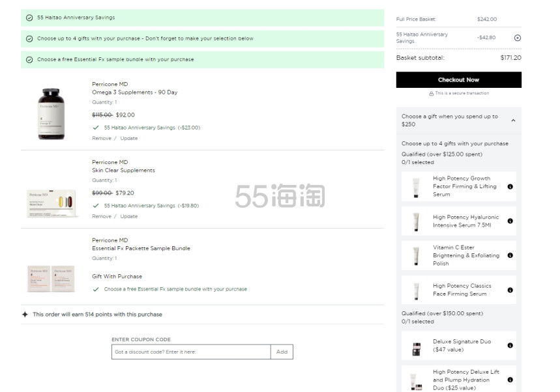
Task: Remove the 55 Haitao Anniversary Savings discount
Action: tap(517, 38)
